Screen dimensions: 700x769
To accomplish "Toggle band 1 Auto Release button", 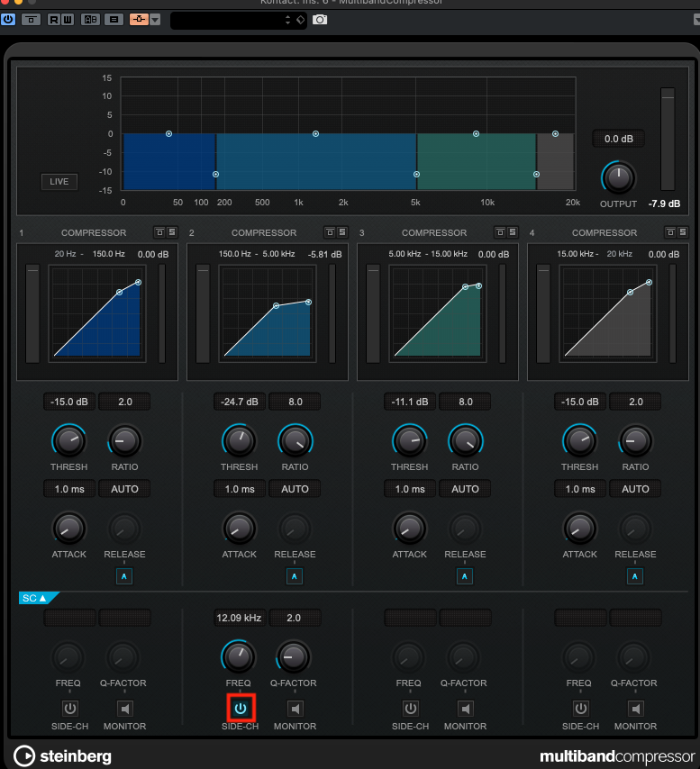I will coord(124,576).
